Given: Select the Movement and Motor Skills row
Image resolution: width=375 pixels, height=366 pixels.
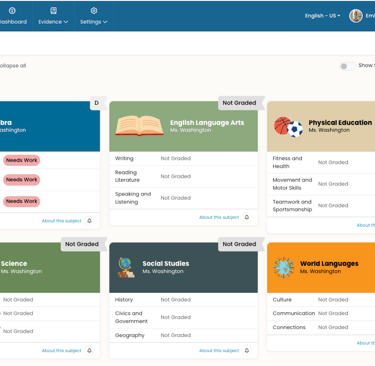Looking at the screenshot, I should (x=321, y=184).
